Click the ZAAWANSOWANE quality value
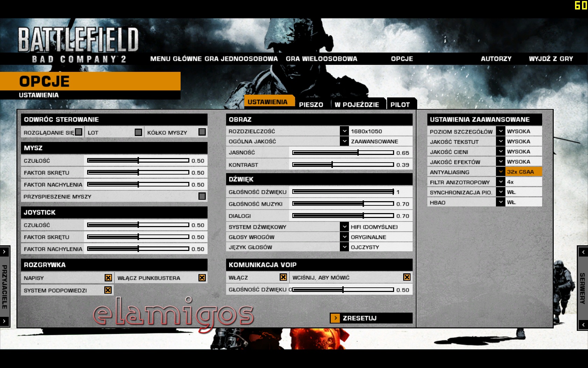Viewport: 588px width, 368px height. coord(374,142)
